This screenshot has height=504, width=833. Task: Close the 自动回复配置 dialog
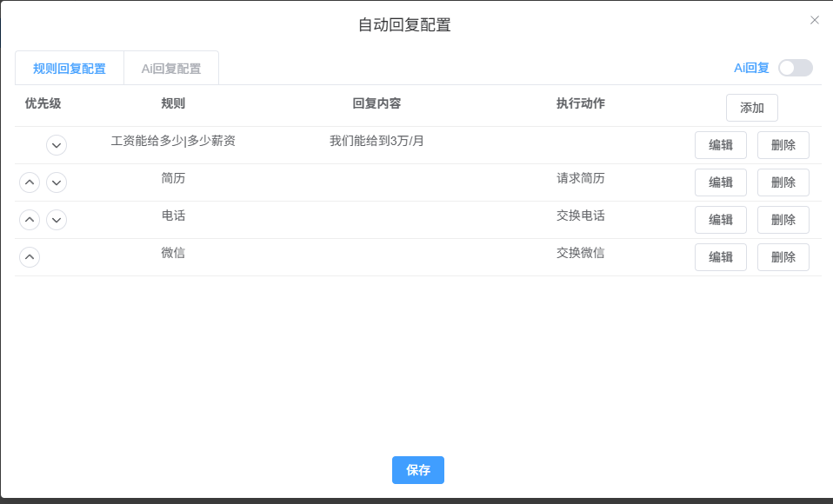(x=815, y=20)
